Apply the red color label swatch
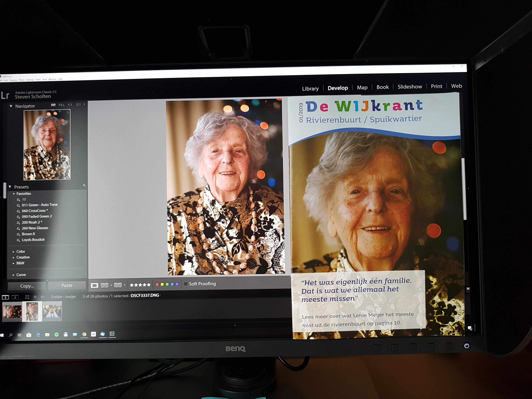532x399 pixels. (x=157, y=284)
